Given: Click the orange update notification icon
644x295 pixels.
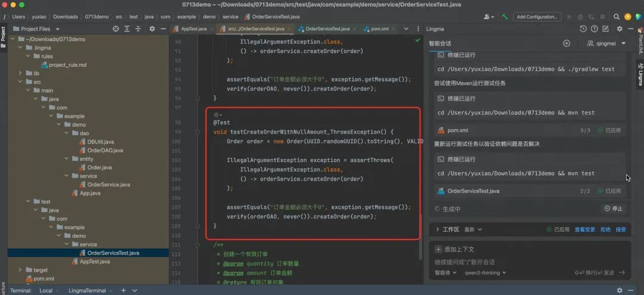Looking at the screenshot, I should pyautogui.click(x=627, y=17).
